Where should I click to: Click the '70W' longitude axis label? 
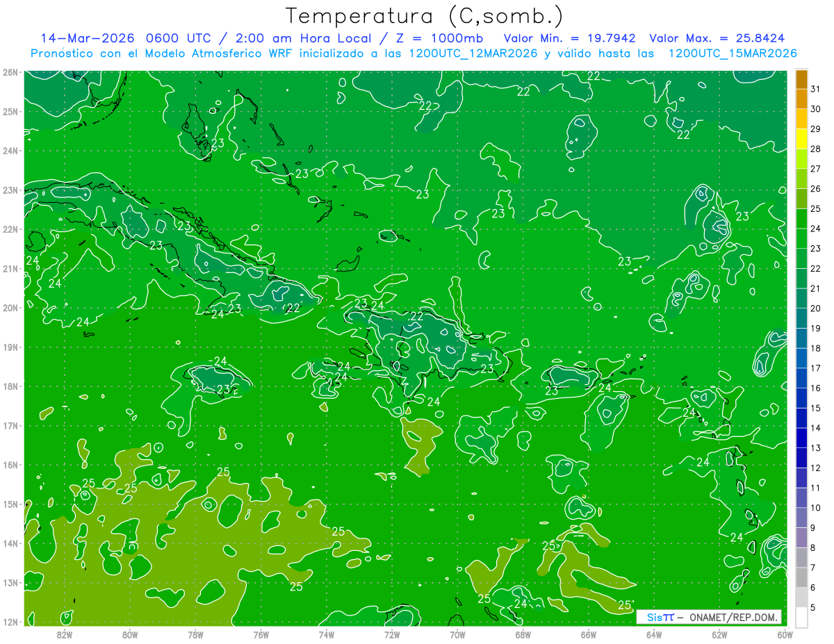(457, 634)
